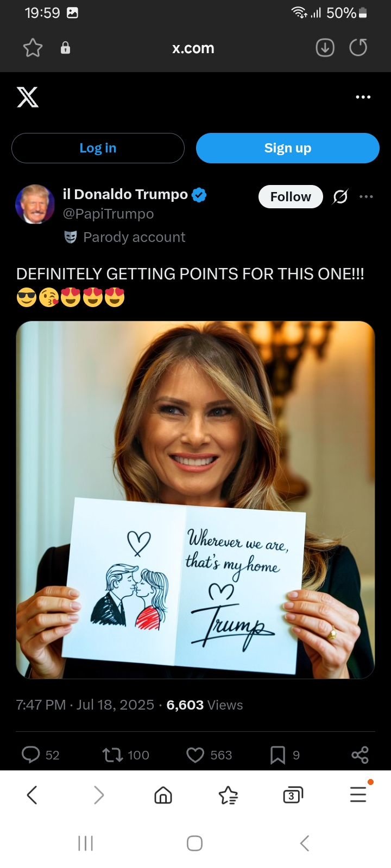The width and height of the screenshot is (391, 868).
Task: Like the post with the heart icon
Action: pos(195,755)
